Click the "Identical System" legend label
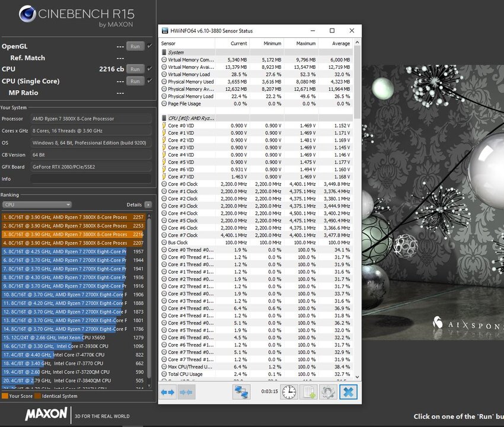The height and width of the screenshot is (427, 504). (x=59, y=396)
